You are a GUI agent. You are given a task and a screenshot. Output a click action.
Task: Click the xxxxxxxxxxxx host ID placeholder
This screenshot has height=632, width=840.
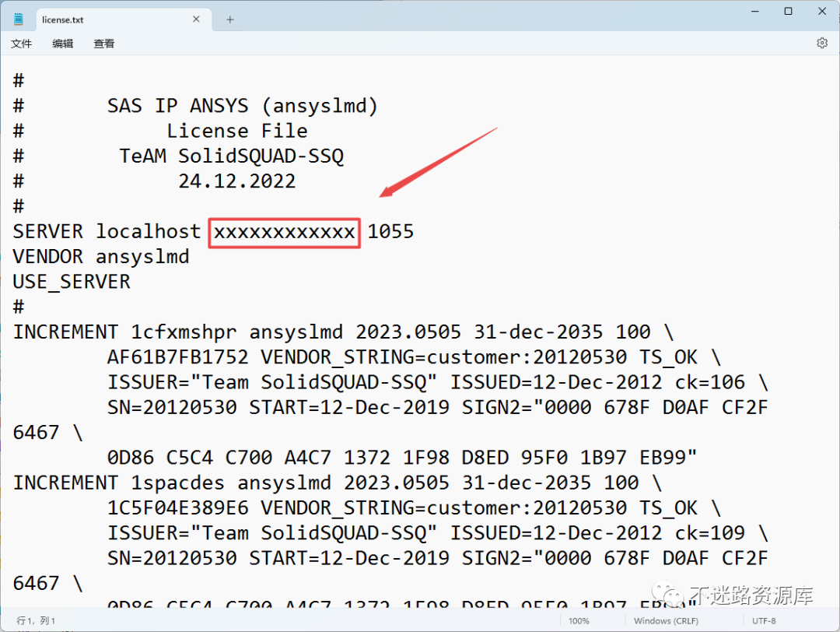pos(284,232)
